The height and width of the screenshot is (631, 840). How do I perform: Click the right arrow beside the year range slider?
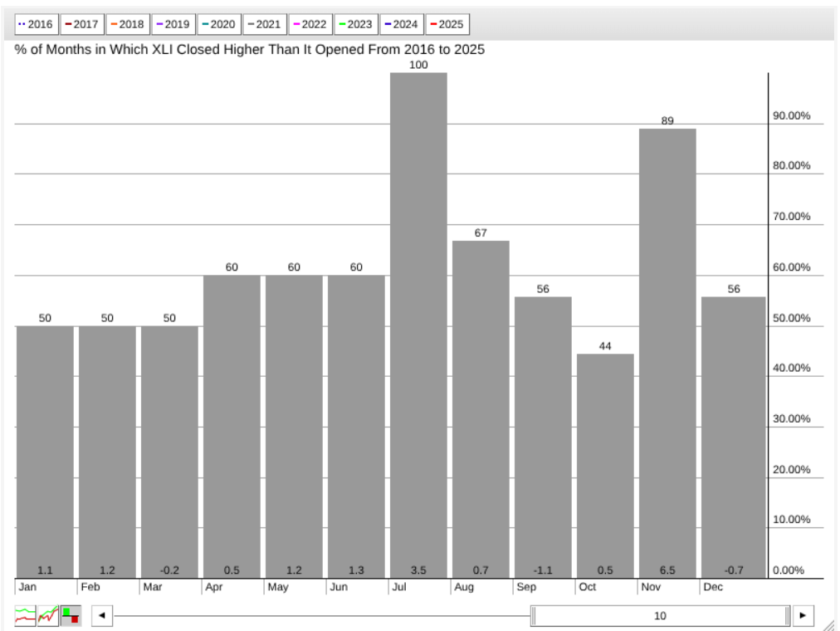click(x=803, y=615)
